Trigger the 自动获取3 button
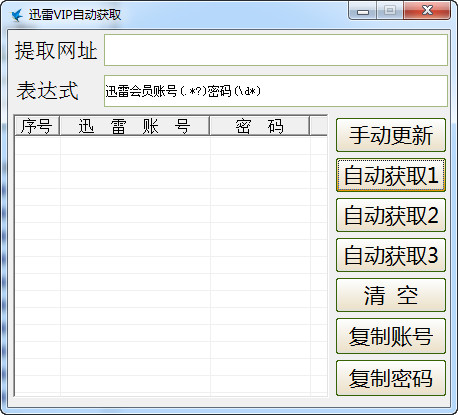The image size is (458, 415). (x=391, y=255)
